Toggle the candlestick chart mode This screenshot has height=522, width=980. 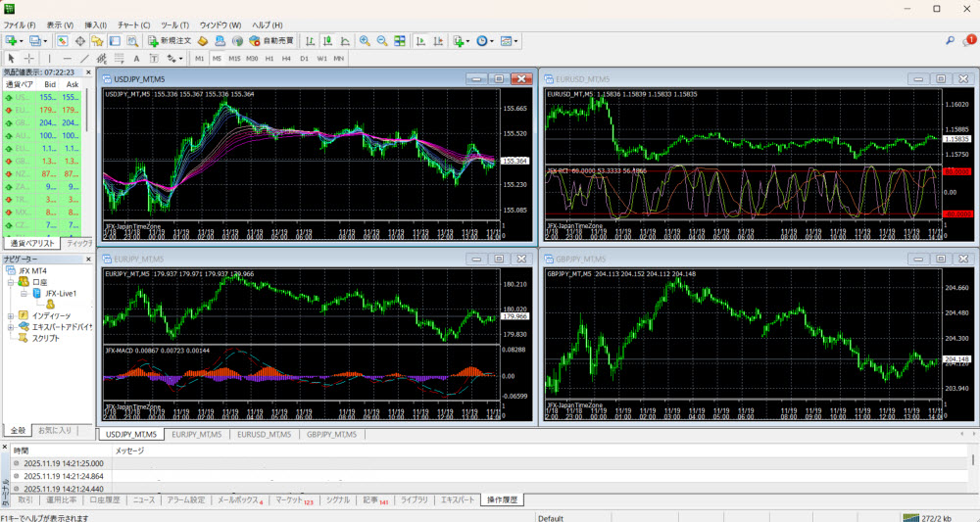click(327, 41)
